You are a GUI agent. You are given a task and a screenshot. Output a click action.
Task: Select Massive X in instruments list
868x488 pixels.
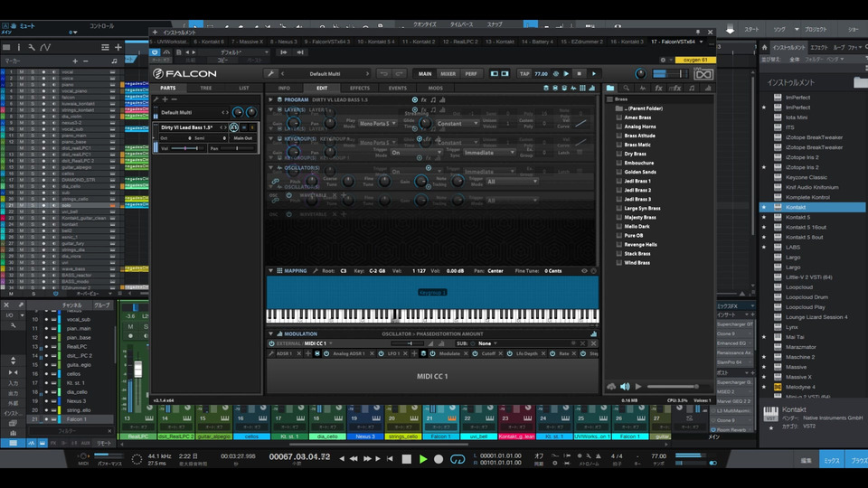pyautogui.click(x=798, y=377)
